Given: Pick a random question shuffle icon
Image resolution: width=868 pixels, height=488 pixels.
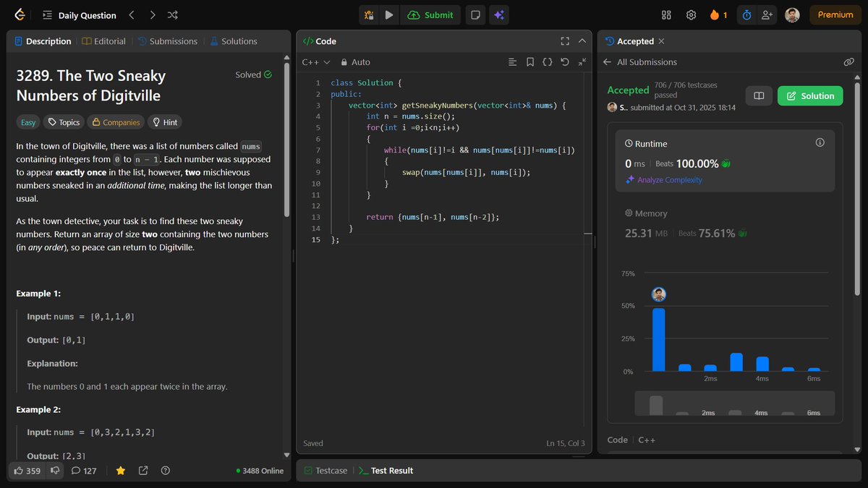Looking at the screenshot, I should [x=173, y=14].
